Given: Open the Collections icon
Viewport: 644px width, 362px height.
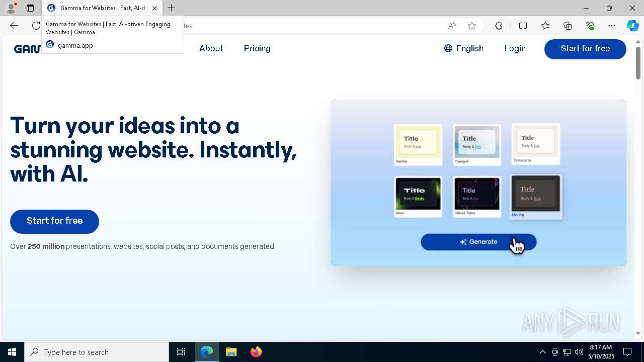Looking at the screenshot, I should pos(568,26).
